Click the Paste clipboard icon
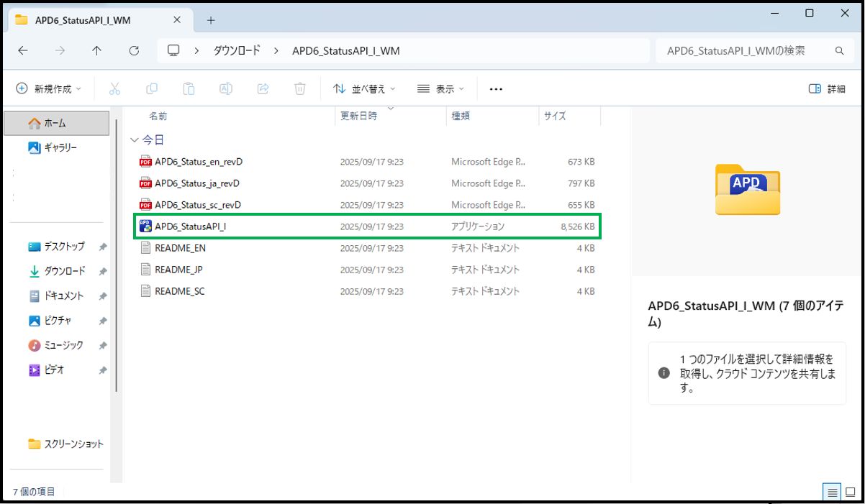865x504 pixels. (x=189, y=88)
